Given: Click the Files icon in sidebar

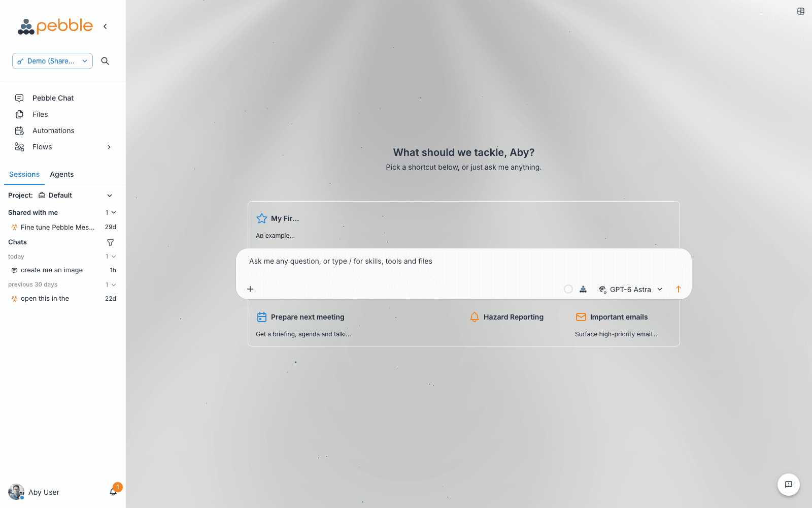Looking at the screenshot, I should [19, 114].
